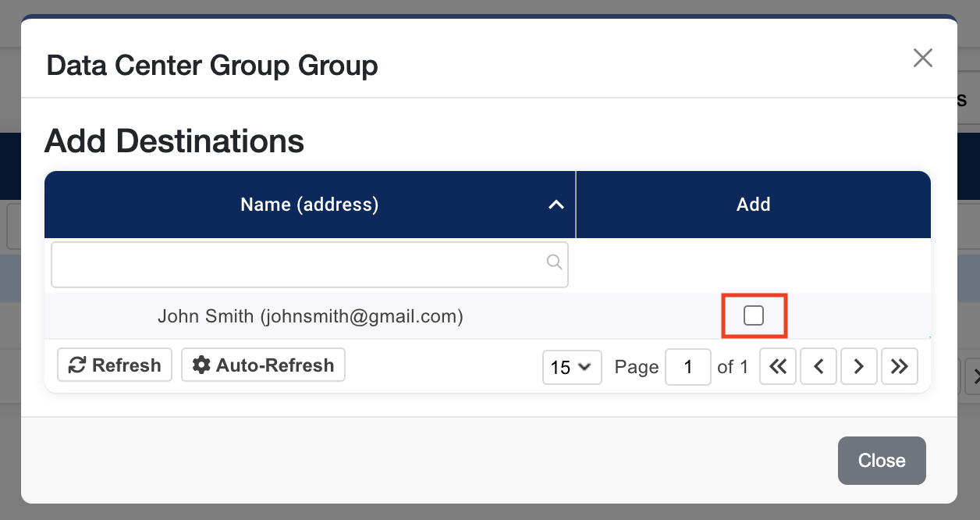Open Auto-Refresh gear settings
Viewport: 980px width, 520px height.
263,365
